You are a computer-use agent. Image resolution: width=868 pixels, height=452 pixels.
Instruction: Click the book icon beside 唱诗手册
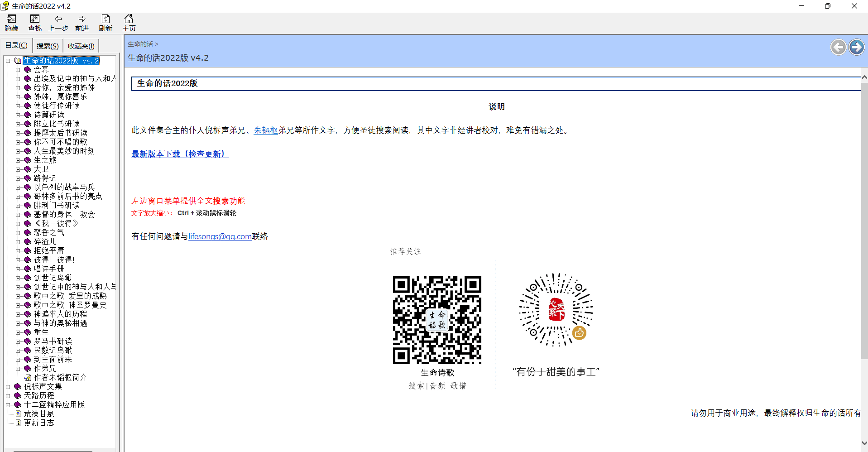pyautogui.click(x=28, y=269)
